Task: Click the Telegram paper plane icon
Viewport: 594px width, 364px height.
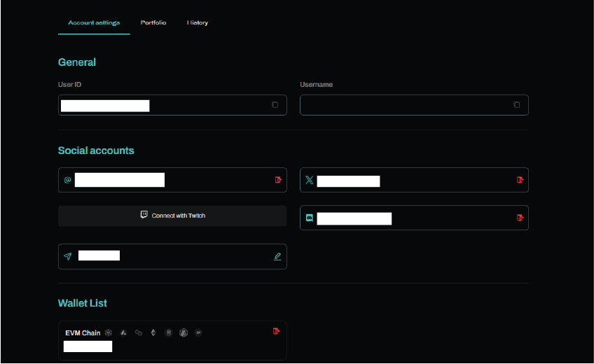Action: tap(67, 256)
